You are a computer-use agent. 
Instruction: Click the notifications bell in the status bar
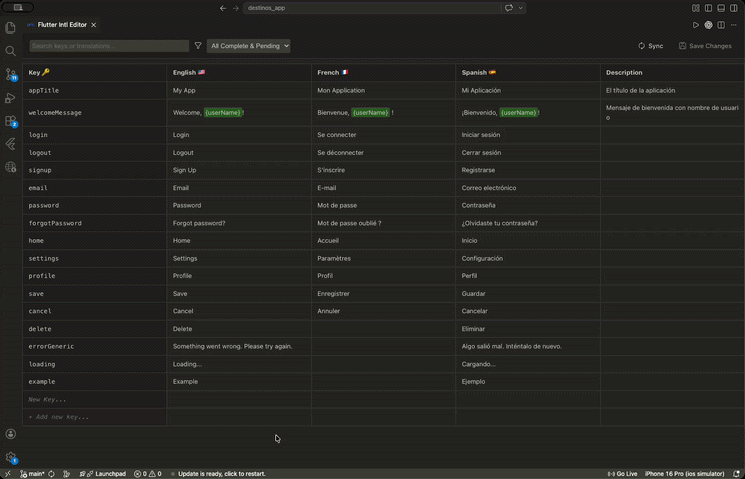coord(736,474)
